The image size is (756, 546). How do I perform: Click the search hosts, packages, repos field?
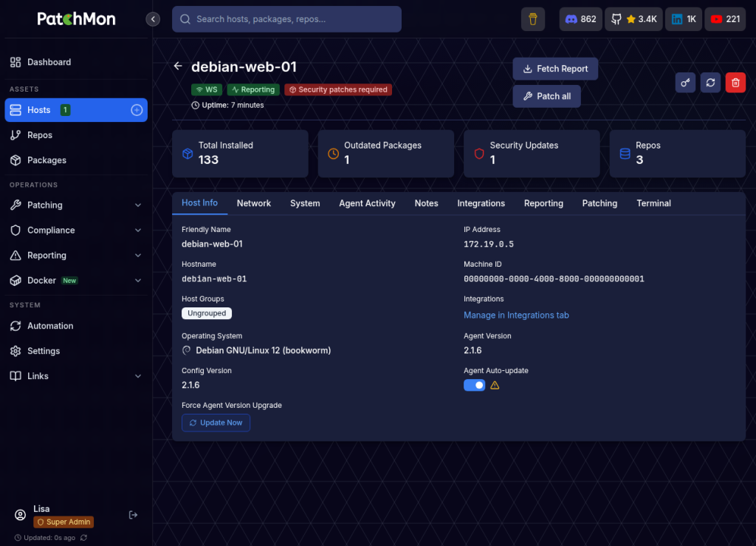click(286, 19)
